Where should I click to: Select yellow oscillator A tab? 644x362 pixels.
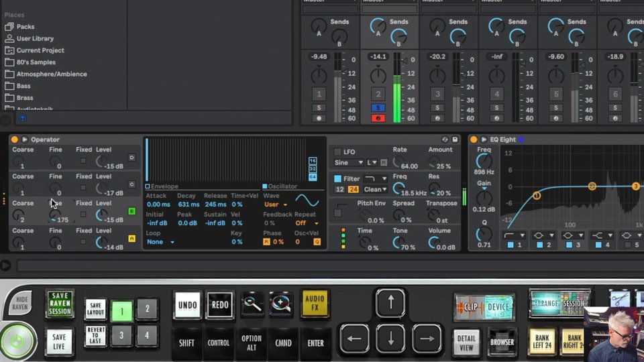pos(131,239)
